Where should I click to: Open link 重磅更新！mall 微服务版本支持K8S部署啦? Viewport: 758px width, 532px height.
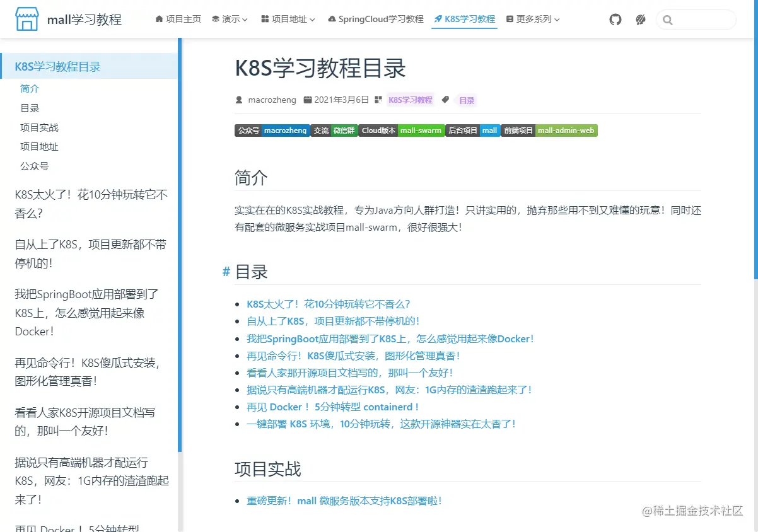coord(344,500)
